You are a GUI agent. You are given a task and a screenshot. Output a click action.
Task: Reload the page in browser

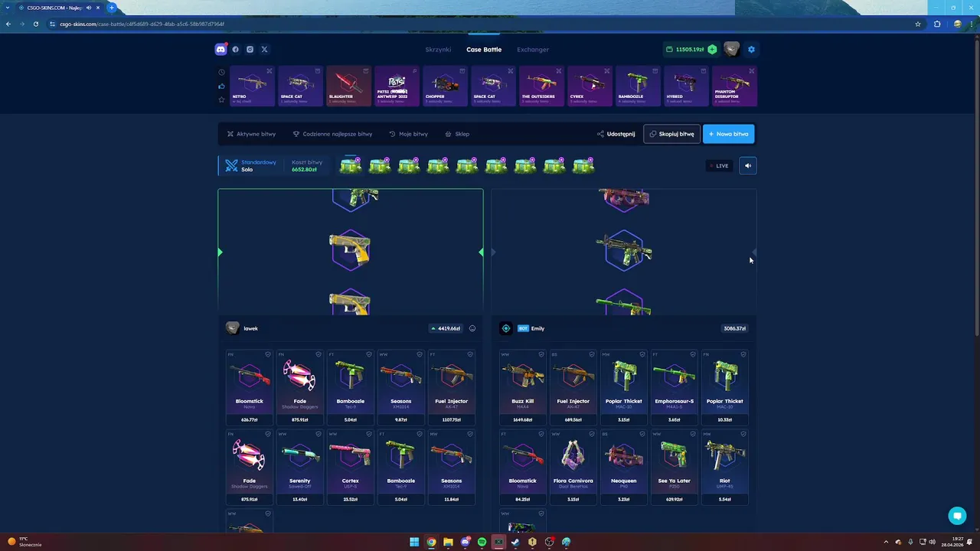click(35, 24)
